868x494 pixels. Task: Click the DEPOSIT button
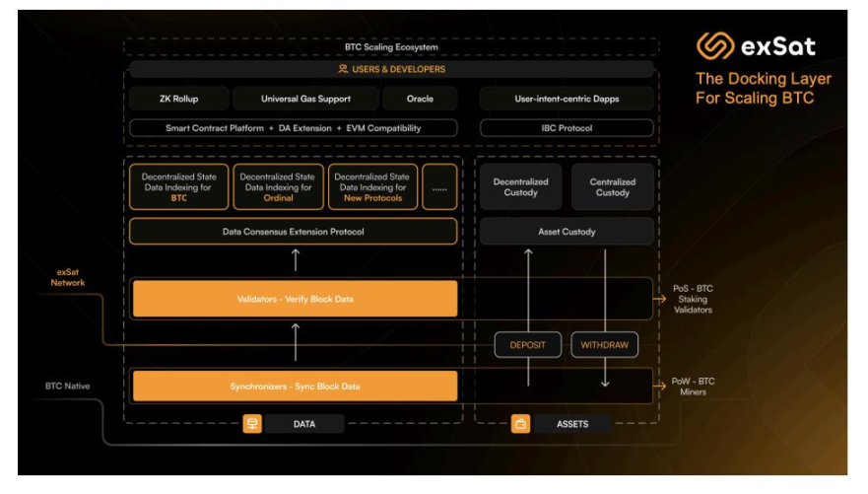point(527,345)
